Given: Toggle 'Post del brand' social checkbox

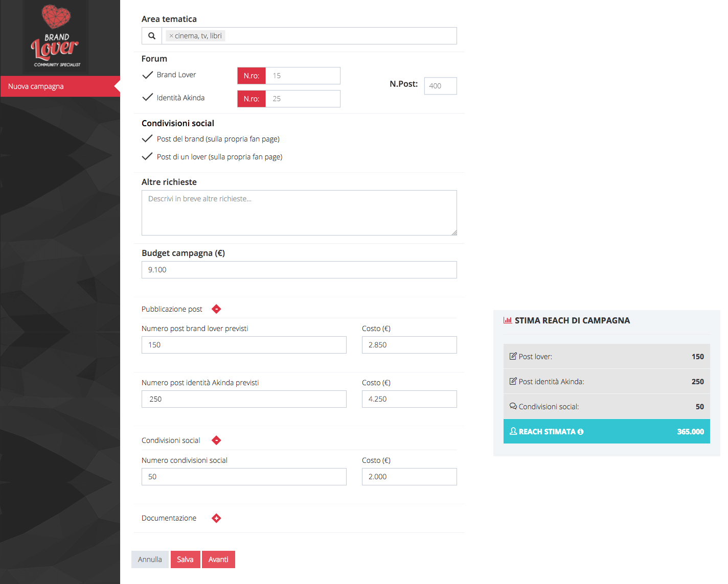Looking at the screenshot, I should 147,138.
